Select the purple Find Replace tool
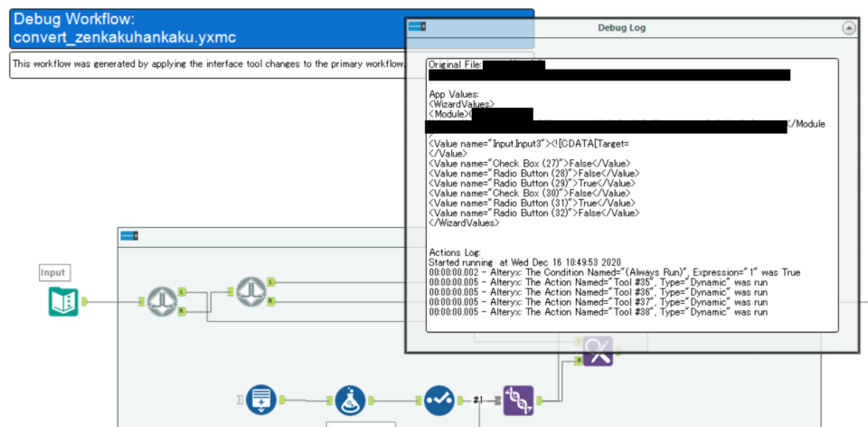Image resolution: width=868 pixels, height=427 pixels. (x=598, y=351)
